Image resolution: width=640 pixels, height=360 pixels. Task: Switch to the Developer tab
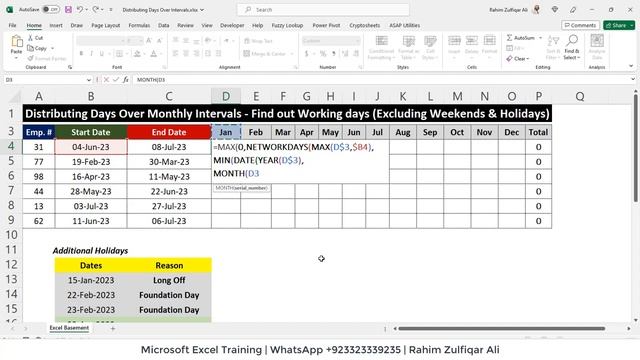click(x=232, y=25)
